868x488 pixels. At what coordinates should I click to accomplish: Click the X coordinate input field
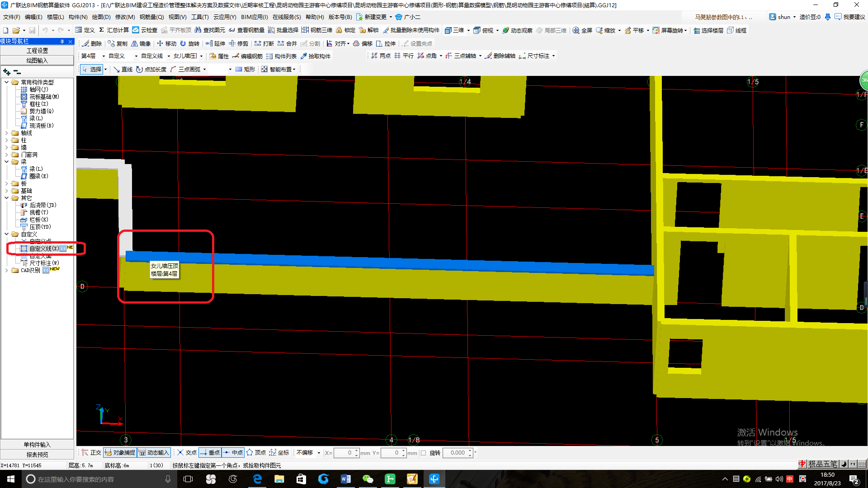click(x=344, y=453)
